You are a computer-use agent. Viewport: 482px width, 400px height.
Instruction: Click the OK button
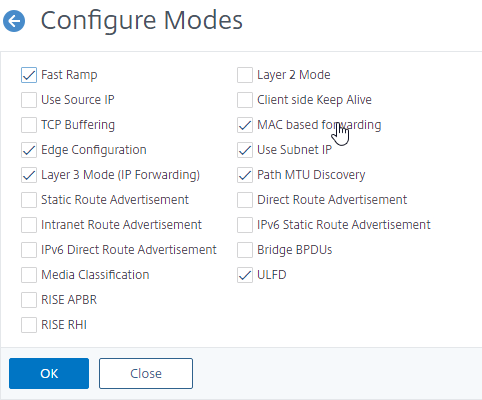(49, 373)
